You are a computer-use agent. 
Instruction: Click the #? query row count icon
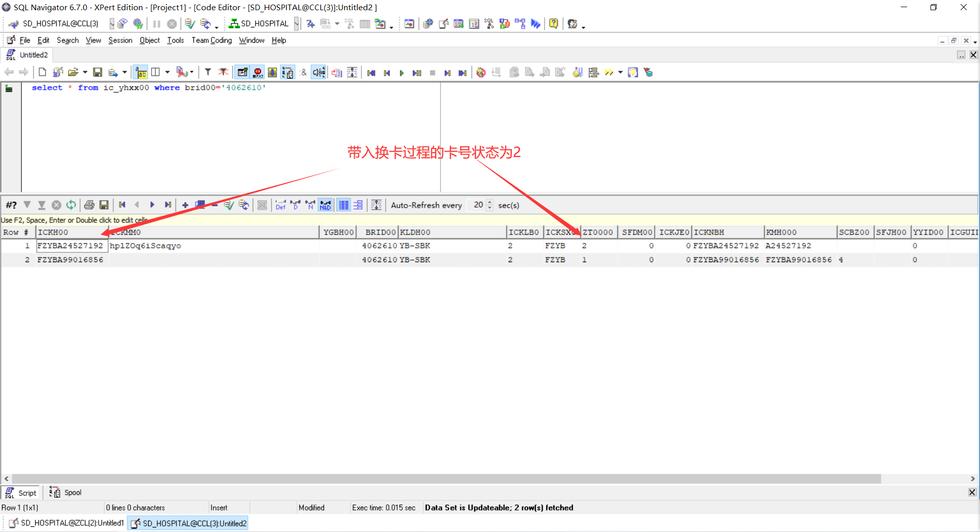(x=11, y=205)
